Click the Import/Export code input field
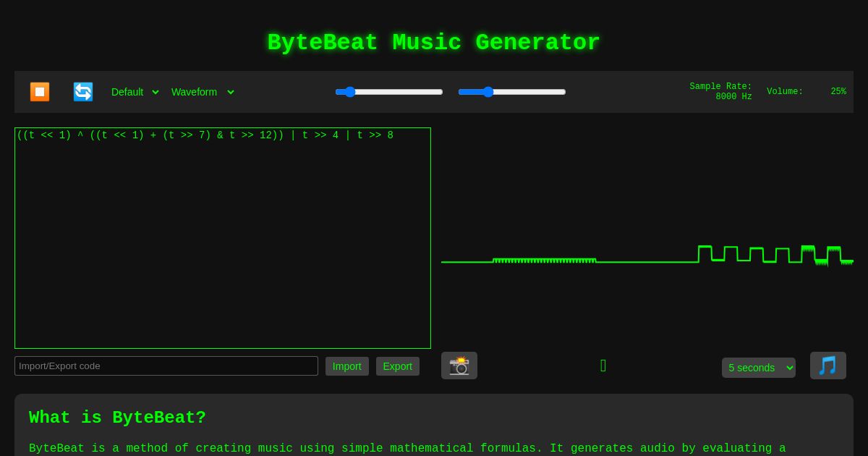 pyautogui.click(x=166, y=366)
